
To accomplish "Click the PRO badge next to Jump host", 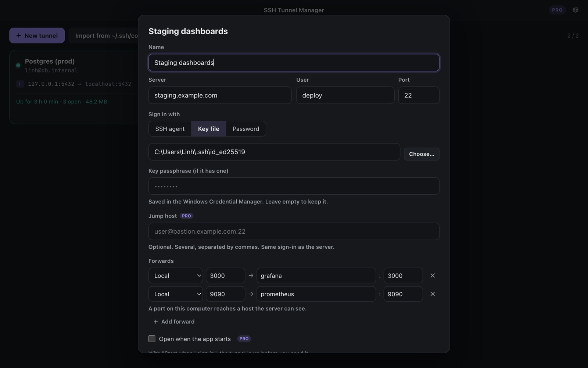I will point(186,216).
